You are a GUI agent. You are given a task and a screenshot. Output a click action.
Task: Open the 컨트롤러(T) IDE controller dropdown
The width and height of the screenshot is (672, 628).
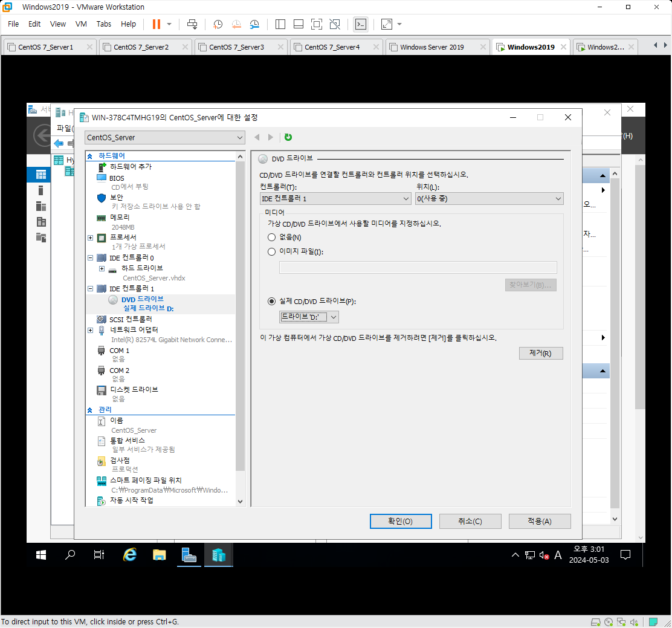click(x=335, y=198)
